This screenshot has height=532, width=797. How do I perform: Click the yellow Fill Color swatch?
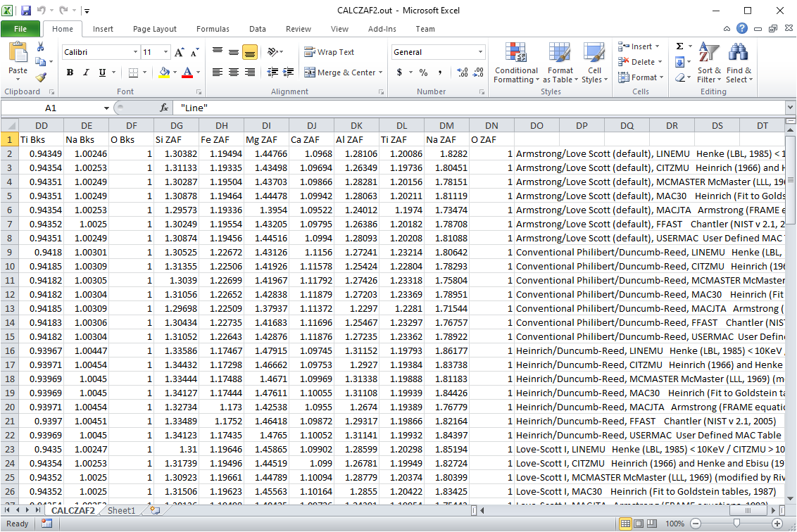[164, 72]
